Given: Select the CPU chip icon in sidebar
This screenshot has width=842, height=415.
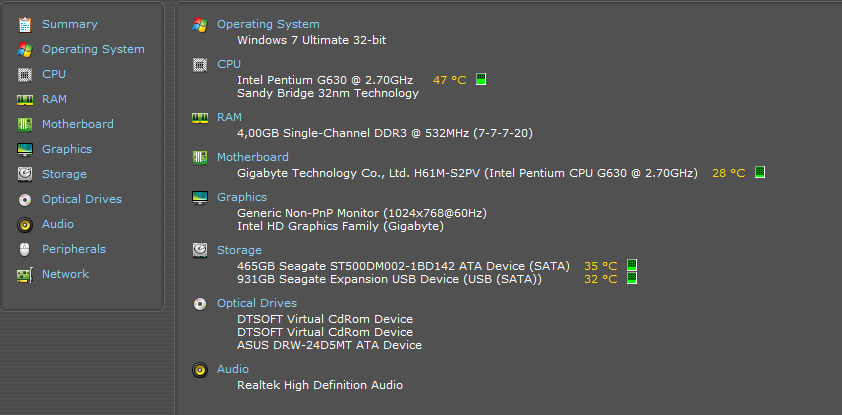Looking at the screenshot, I should point(24,74).
